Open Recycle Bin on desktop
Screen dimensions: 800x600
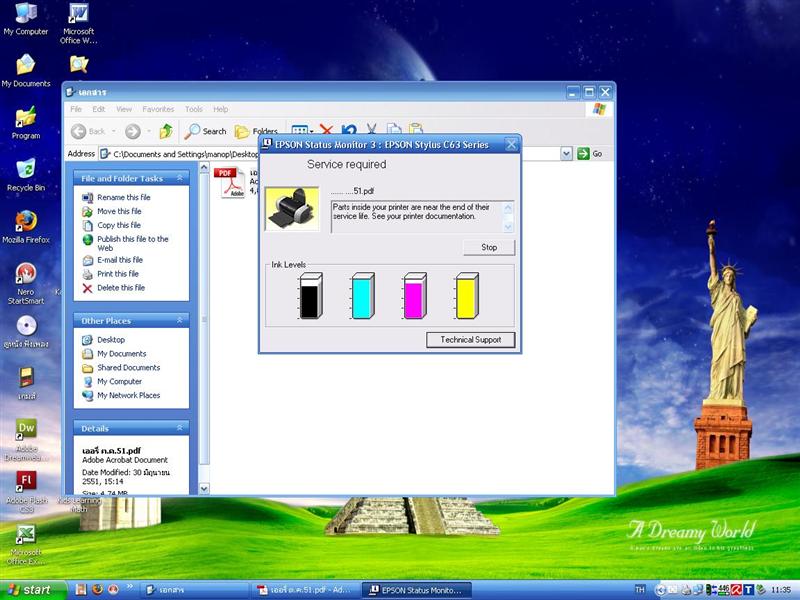(26, 175)
